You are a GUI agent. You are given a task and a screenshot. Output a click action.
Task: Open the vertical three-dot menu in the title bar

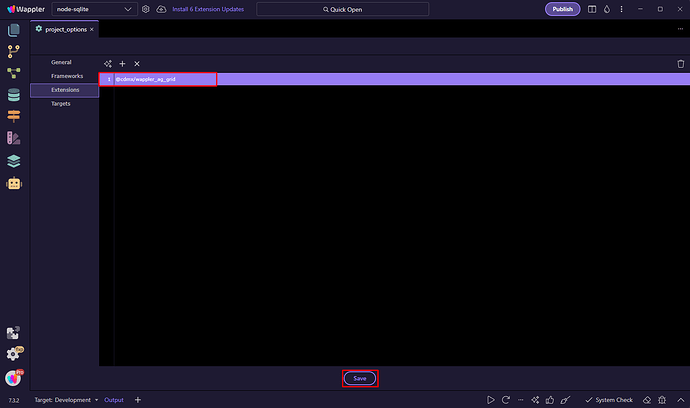[x=621, y=9]
